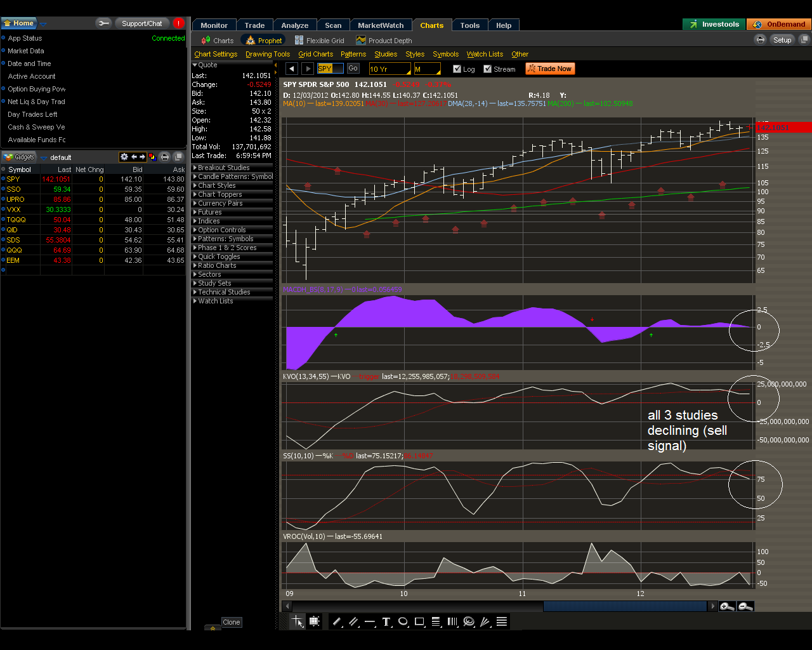
Task: Zoom in chart with magnifier plus
Action: pyautogui.click(x=727, y=606)
